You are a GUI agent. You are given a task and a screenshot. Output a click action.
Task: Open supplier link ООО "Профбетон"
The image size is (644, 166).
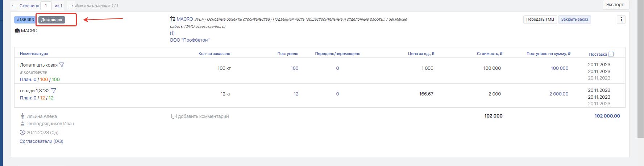click(x=190, y=40)
